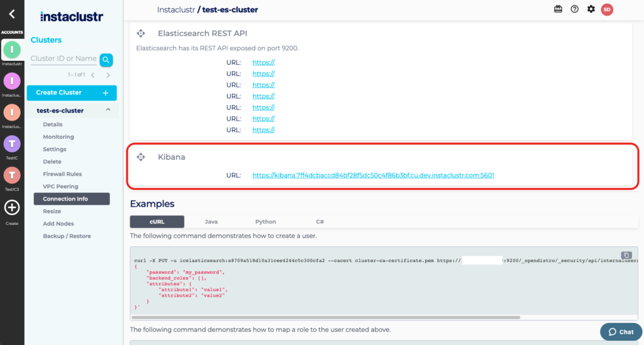
Task: Grab the Kibana section move handle
Action: point(141,157)
